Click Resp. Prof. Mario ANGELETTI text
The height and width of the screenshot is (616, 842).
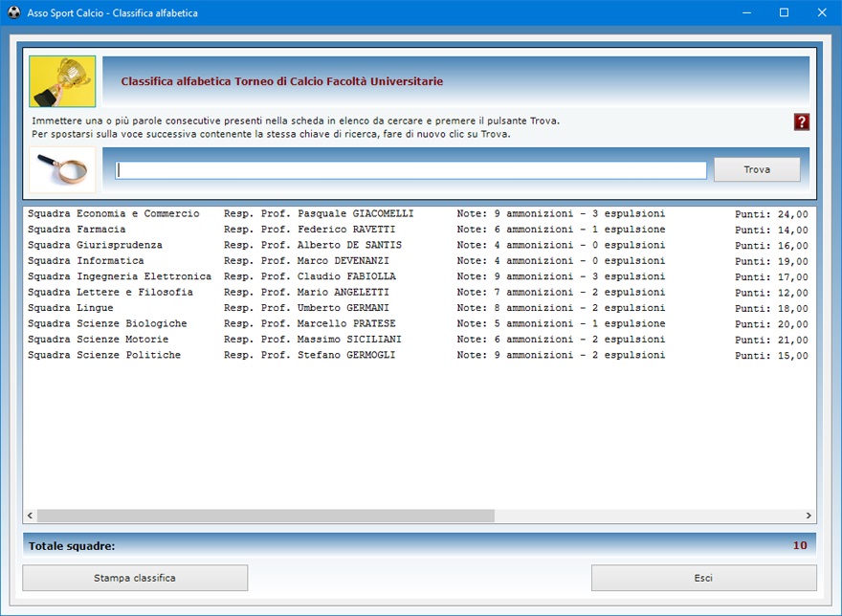(306, 292)
